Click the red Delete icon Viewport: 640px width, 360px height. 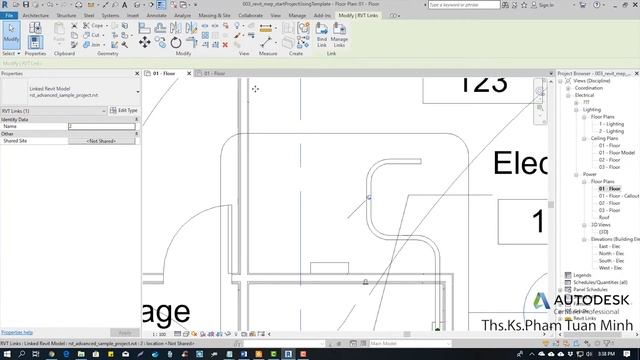click(225, 44)
